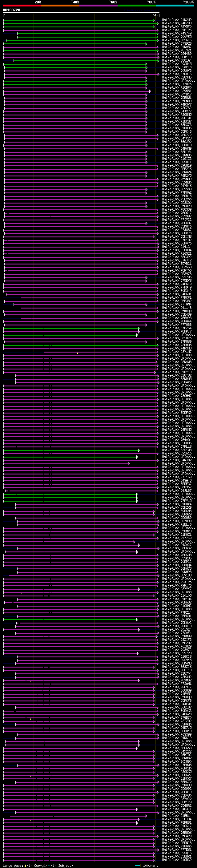Open the UniRef100_B8C1A4 entry
This screenshot has width=197, height=868.
coord(177,60)
